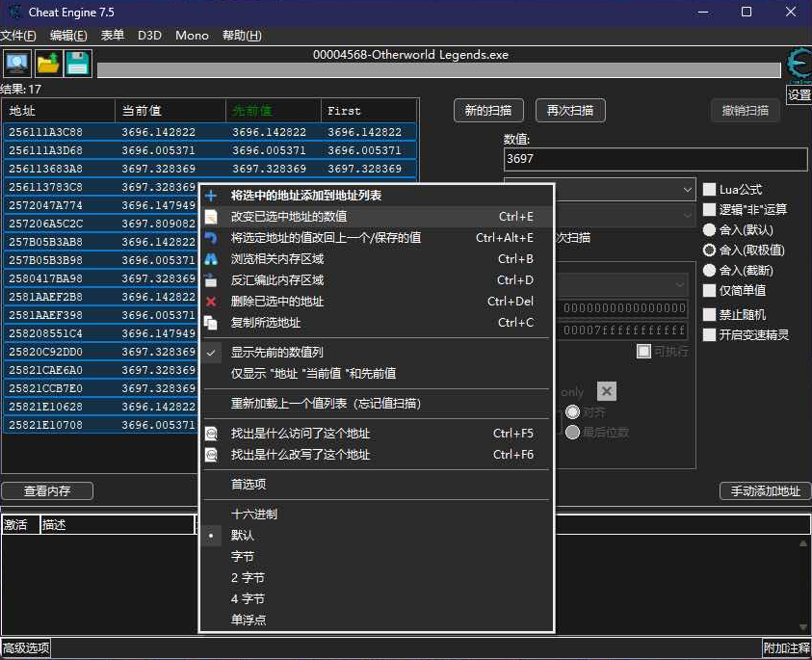Select the 对齐 radio button
Image resolution: width=812 pixels, height=660 pixels.
pos(572,411)
